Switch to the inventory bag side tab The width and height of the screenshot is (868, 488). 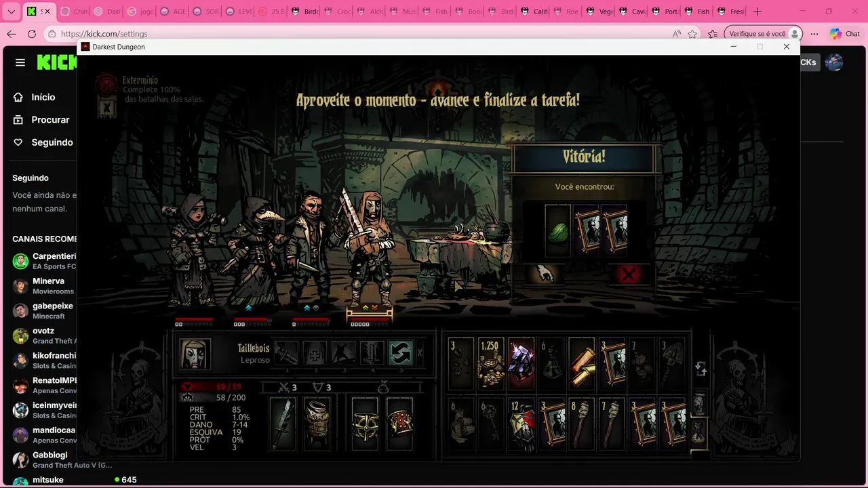(699, 432)
